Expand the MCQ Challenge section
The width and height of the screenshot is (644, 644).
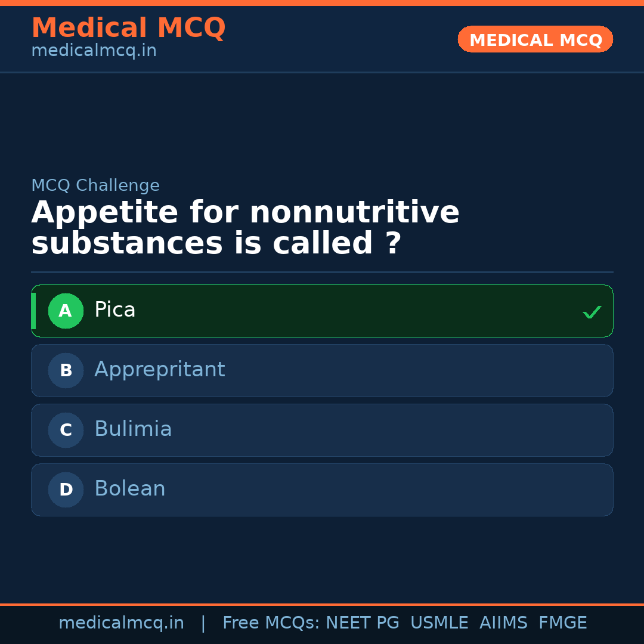click(x=95, y=185)
